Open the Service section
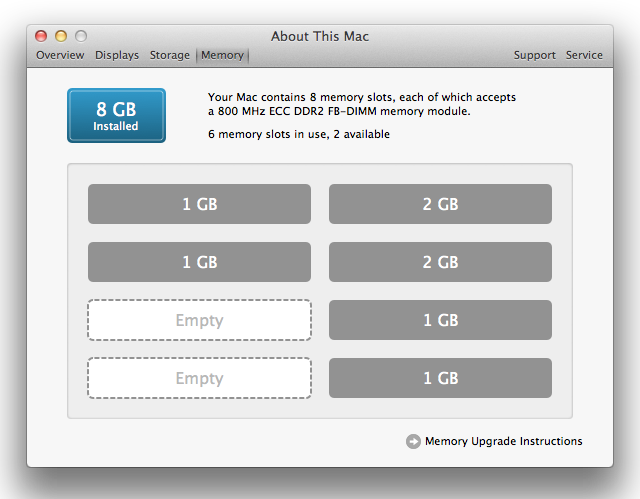 [584, 55]
